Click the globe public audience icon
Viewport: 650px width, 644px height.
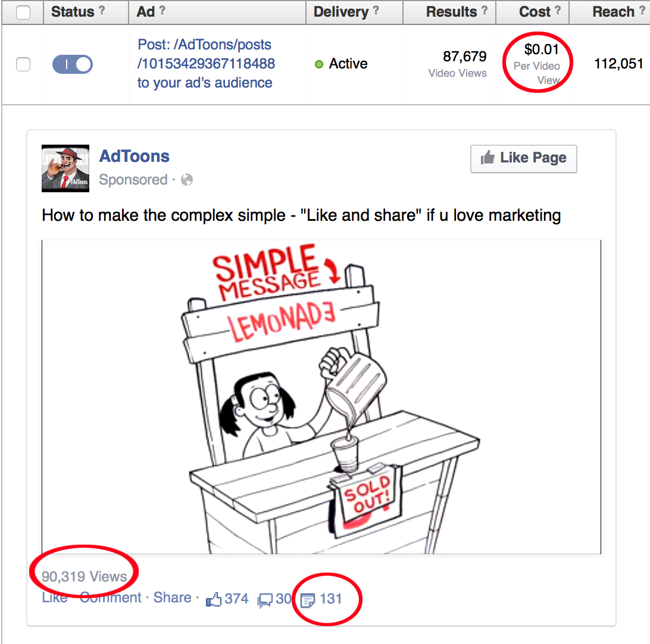click(x=187, y=180)
